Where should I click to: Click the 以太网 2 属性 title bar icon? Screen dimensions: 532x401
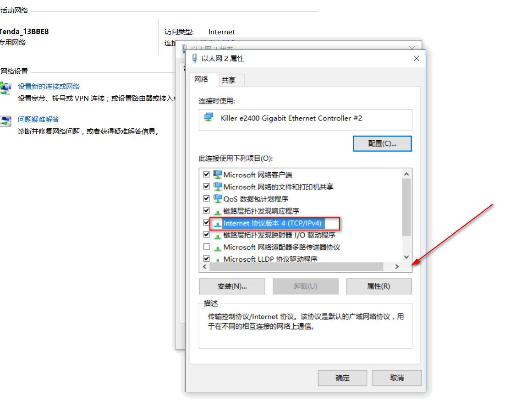[x=194, y=58]
